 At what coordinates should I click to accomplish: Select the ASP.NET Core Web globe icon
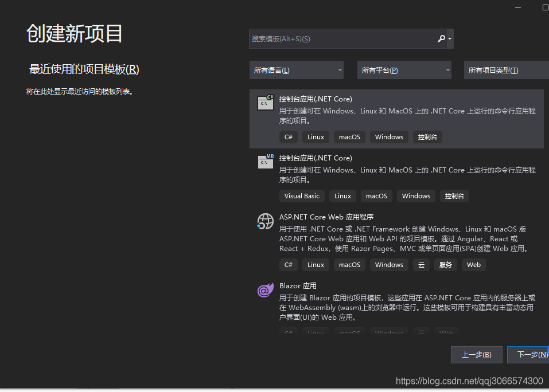[x=266, y=221]
